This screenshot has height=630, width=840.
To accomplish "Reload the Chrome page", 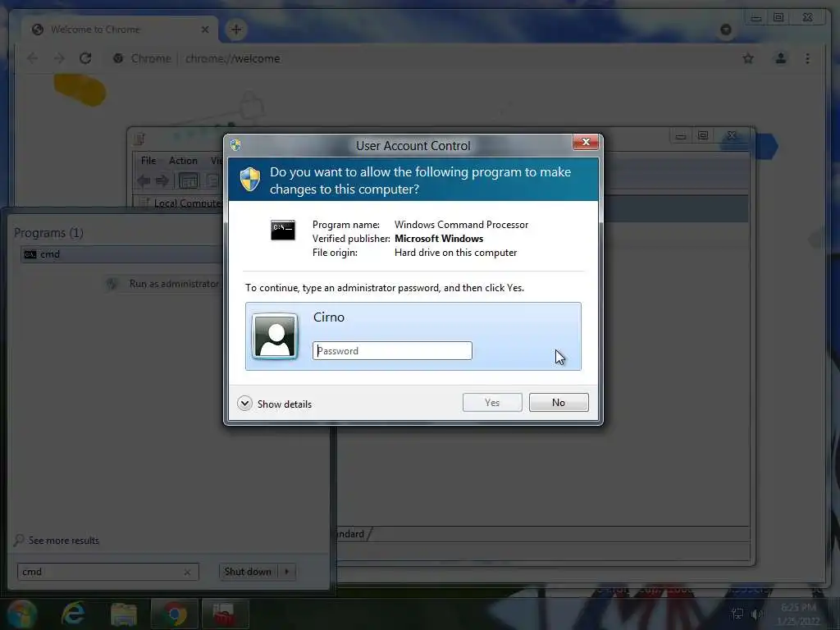I will (85, 58).
